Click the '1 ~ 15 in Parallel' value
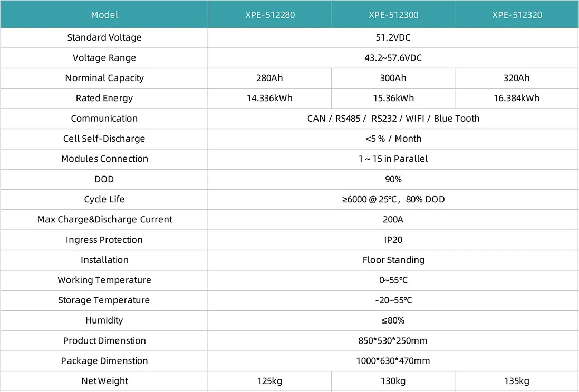This screenshot has width=579, height=392. coord(393,159)
